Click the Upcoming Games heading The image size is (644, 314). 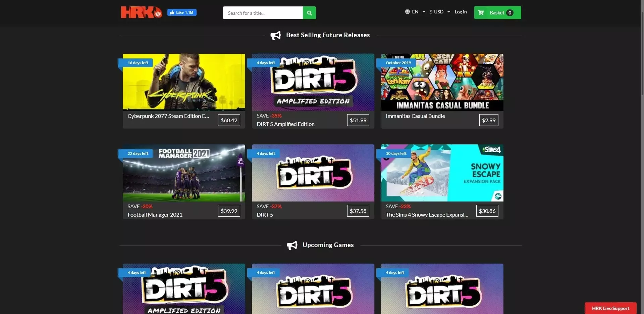tap(328, 245)
